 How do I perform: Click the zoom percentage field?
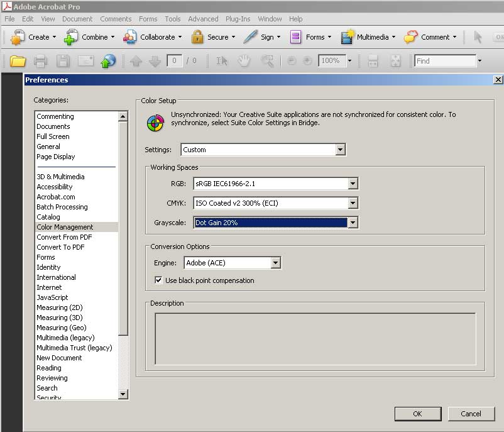[332, 60]
